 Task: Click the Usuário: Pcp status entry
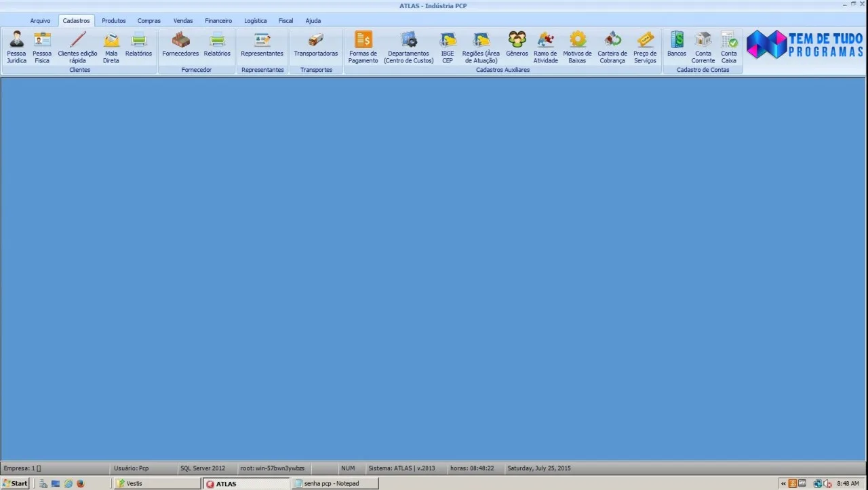point(131,468)
